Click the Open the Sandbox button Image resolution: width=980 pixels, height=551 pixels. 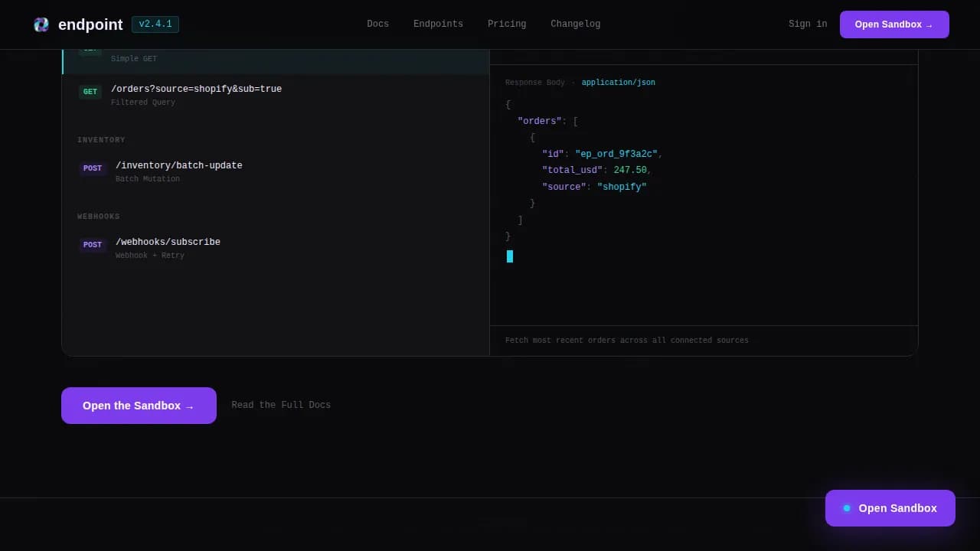(x=139, y=406)
